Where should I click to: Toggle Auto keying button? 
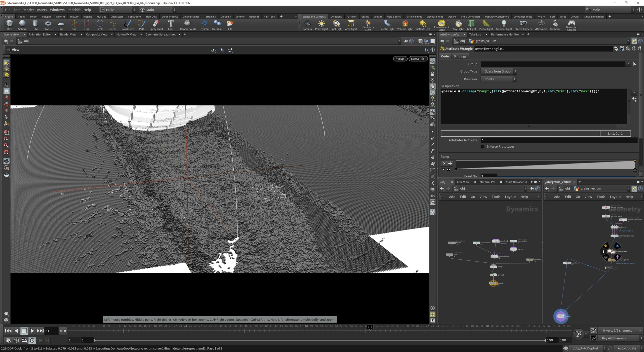pos(578,334)
